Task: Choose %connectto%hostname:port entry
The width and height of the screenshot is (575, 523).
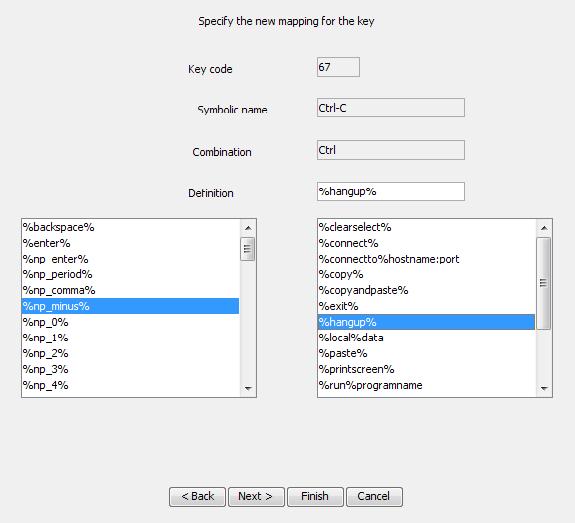Action: pyautogui.click(x=426, y=259)
